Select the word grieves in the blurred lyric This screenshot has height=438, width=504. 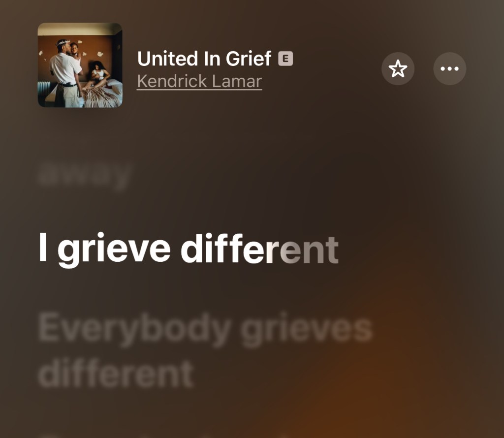point(307,329)
